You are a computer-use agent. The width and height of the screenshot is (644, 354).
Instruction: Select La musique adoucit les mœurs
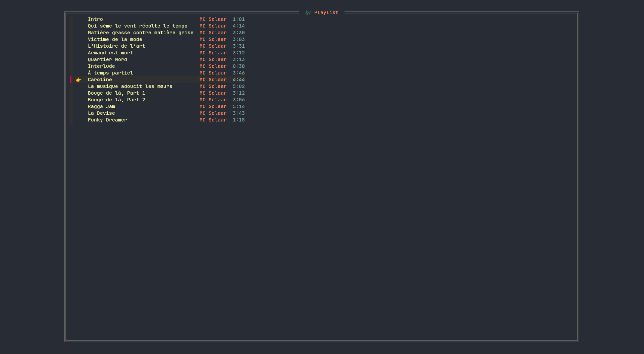pyautogui.click(x=130, y=87)
